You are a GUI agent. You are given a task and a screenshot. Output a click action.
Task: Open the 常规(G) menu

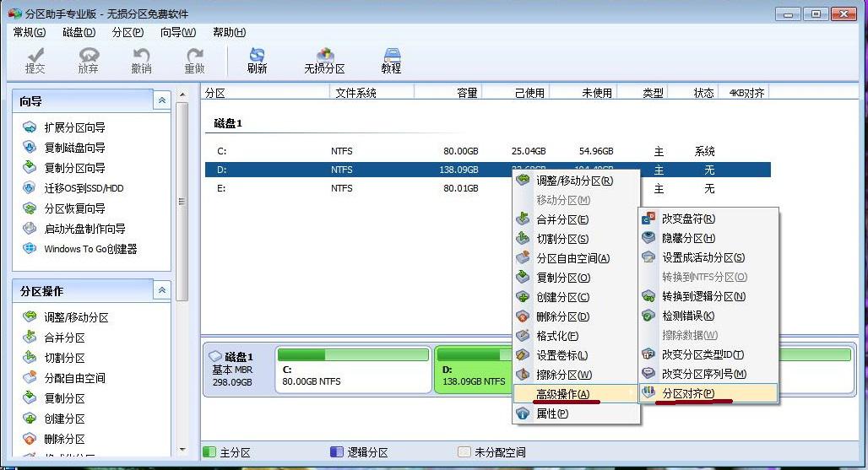pos(30,33)
